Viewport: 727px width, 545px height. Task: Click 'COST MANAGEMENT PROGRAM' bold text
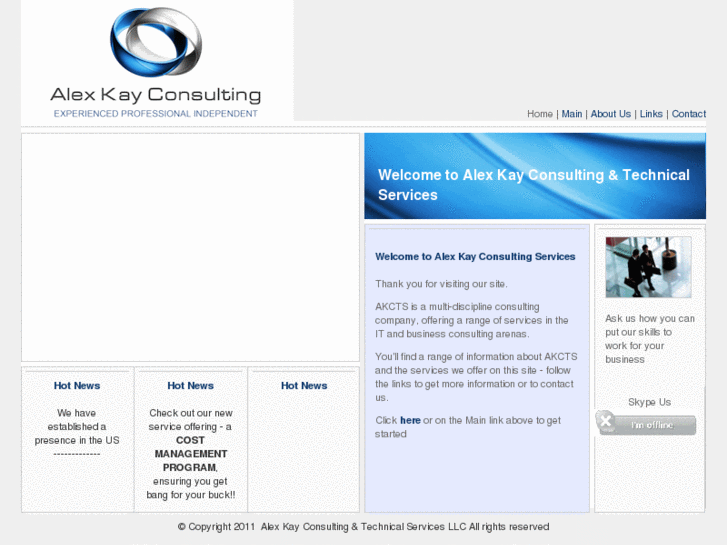tap(191, 454)
